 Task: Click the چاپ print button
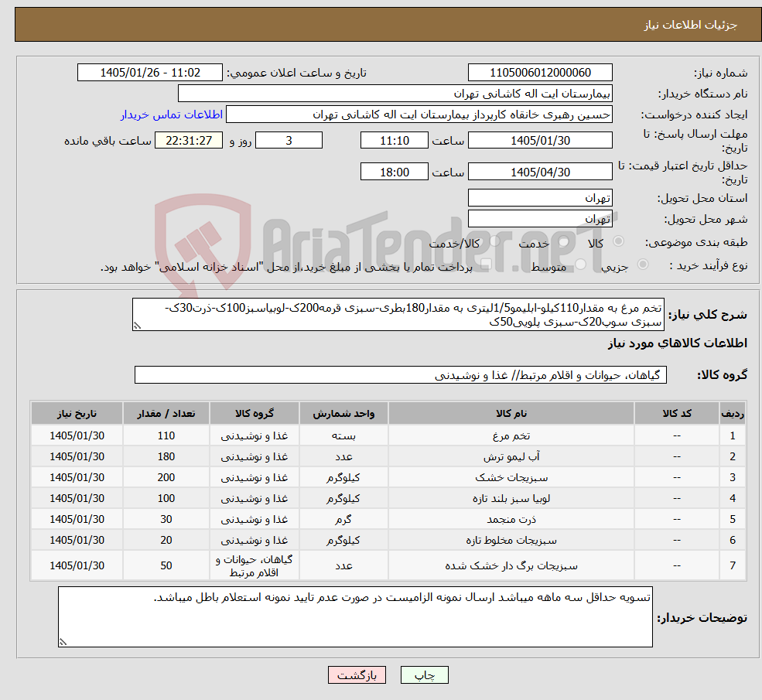424,675
